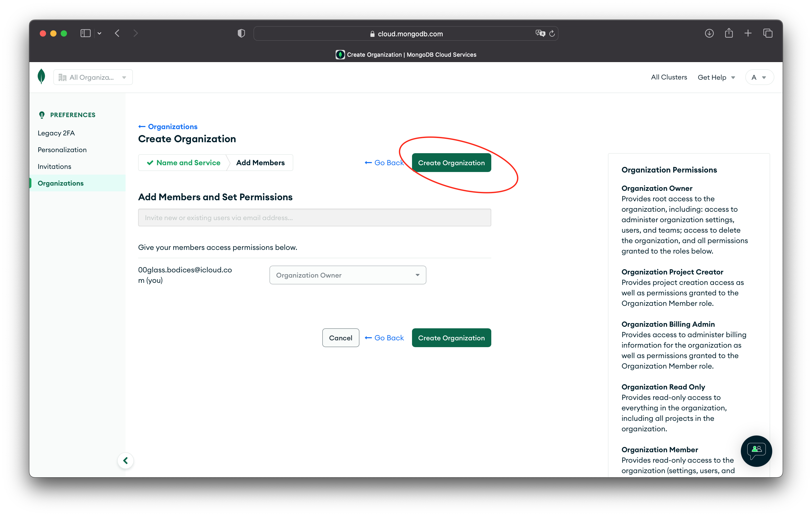Select the Organizations menu item
Viewport: 812px width, 516px height.
coord(60,183)
